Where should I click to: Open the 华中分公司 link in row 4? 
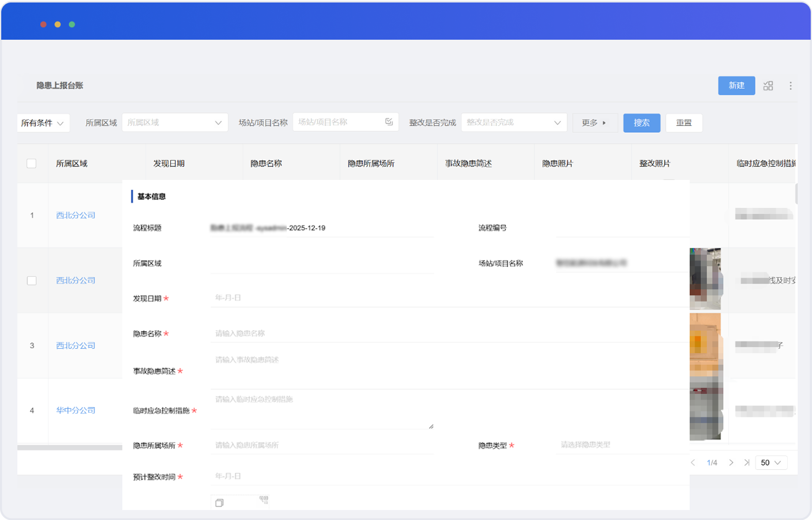(x=76, y=410)
